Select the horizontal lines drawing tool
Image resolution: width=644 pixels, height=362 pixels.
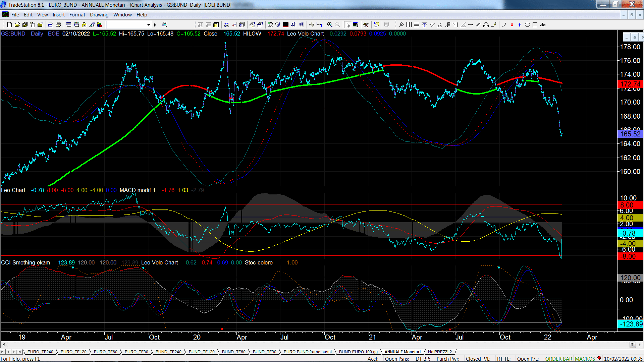pos(416,25)
